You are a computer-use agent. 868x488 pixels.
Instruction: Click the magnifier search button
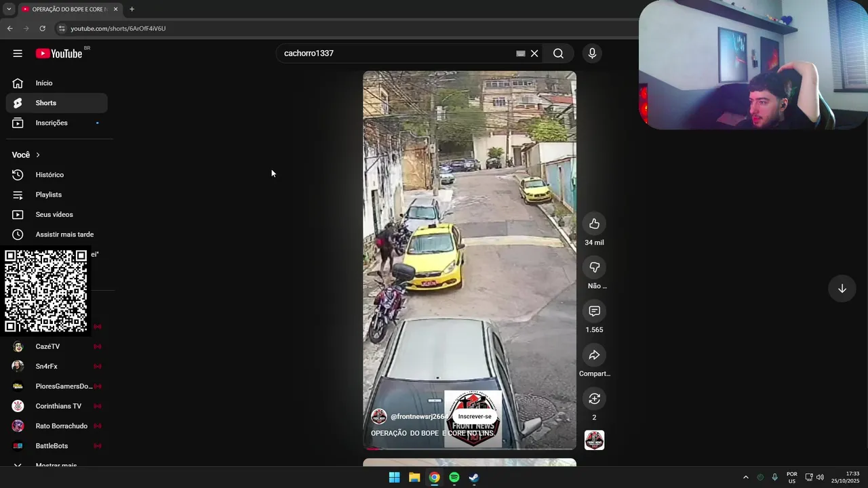(x=558, y=54)
